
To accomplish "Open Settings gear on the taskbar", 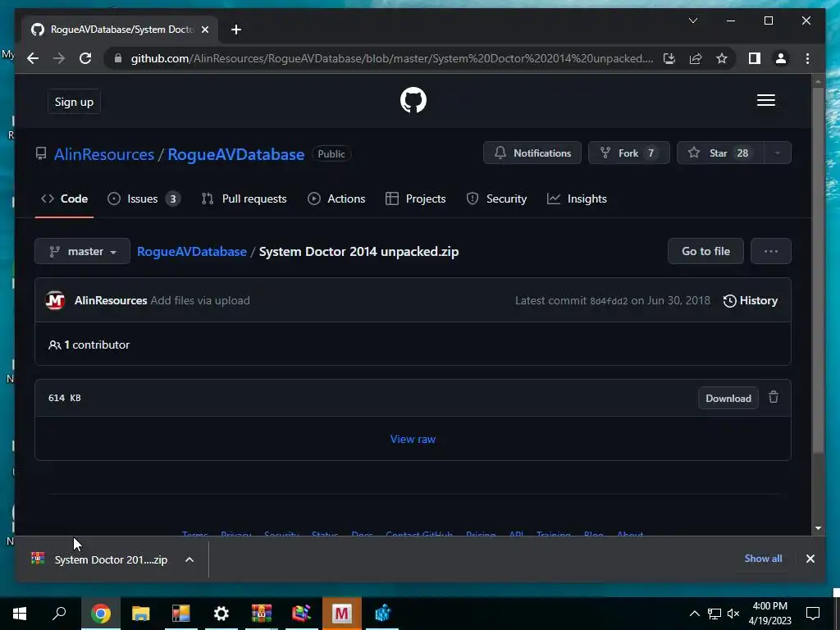I will 221,614.
